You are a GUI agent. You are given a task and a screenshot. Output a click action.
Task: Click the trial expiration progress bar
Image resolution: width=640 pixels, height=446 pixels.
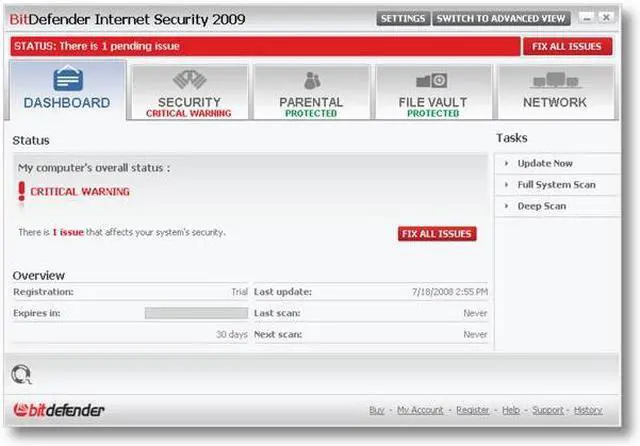pyautogui.click(x=196, y=313)
